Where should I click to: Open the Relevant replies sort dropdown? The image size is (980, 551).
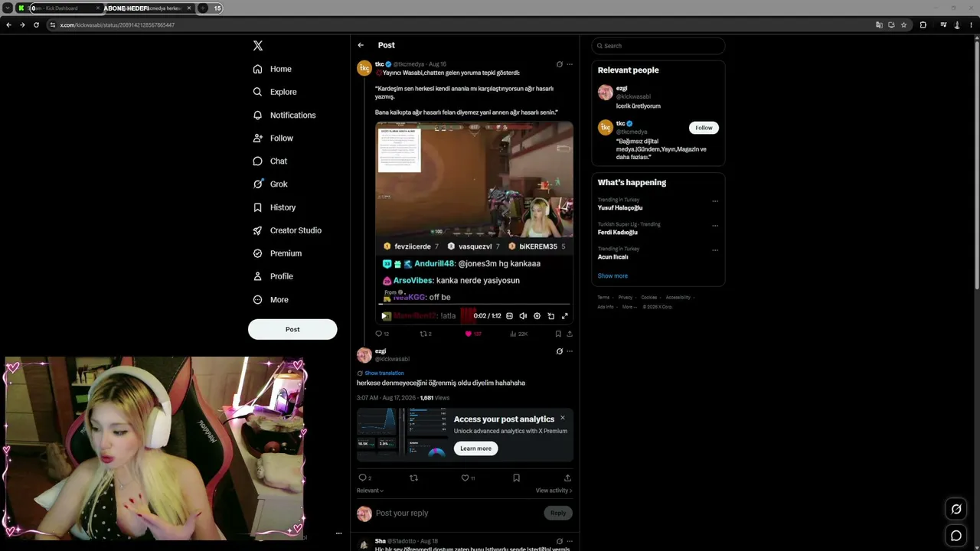click(x=370, y=491)
